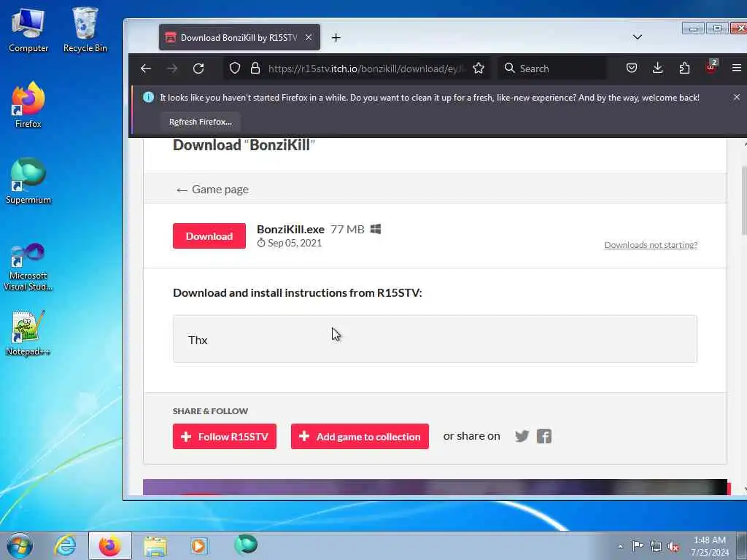Click the Follow R15STV button

click(x=225, y=437)
